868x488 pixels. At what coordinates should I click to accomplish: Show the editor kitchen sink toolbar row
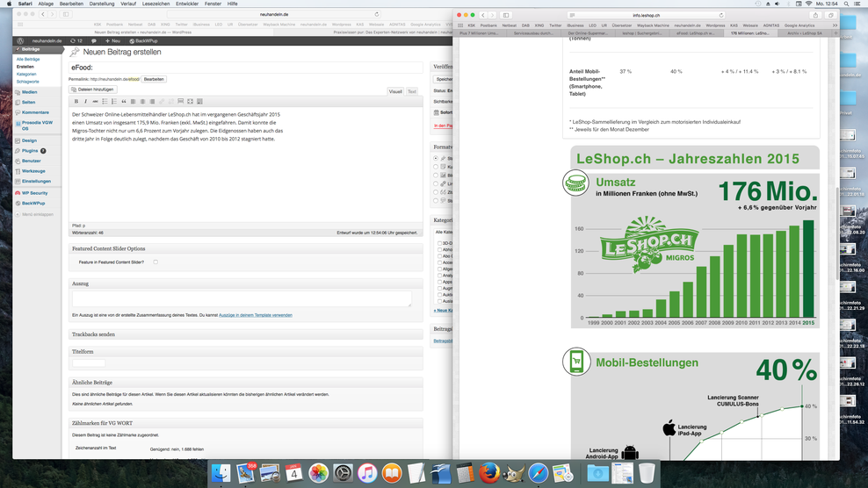pos(199,102)
